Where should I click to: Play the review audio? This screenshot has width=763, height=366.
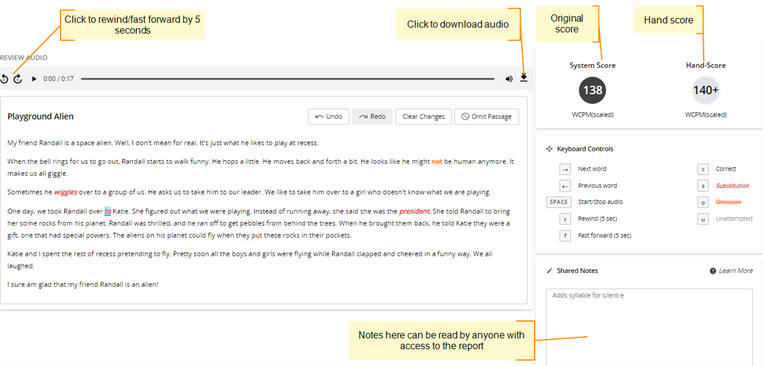point(34,79)
